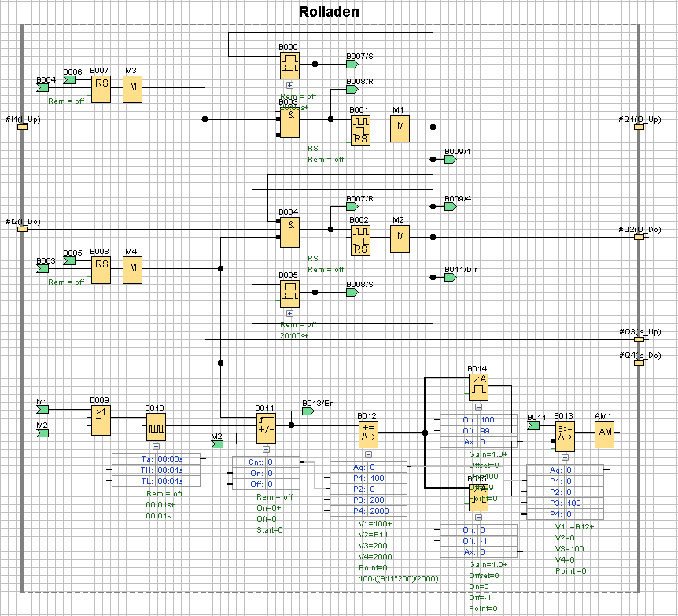Image resolution: width=678 pixels, height=616 pixels.
Task: Collapse parameter box under B012 block
Action: [x=368, y=455]
